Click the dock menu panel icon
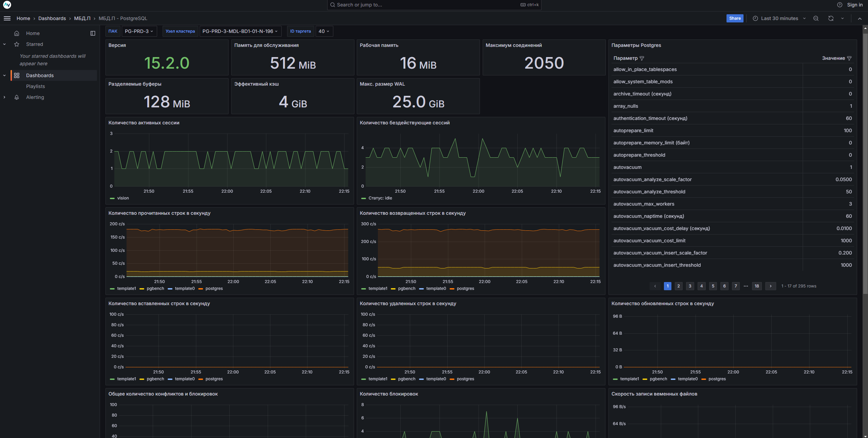The height and width of the screenshot is (438, 868). (93, 33)
